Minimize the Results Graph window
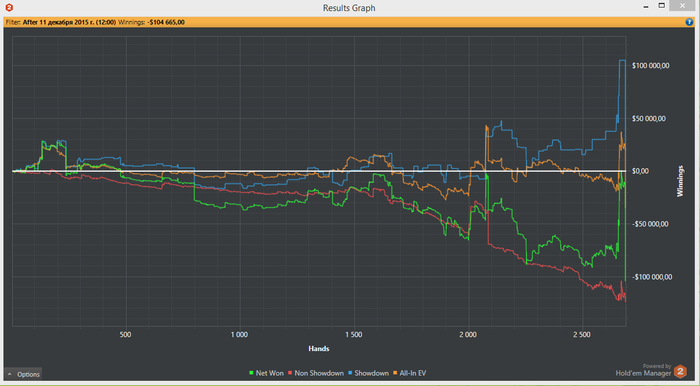Viewport: 700px width, 386px height. pyautogui.click(x=646, y=6)
